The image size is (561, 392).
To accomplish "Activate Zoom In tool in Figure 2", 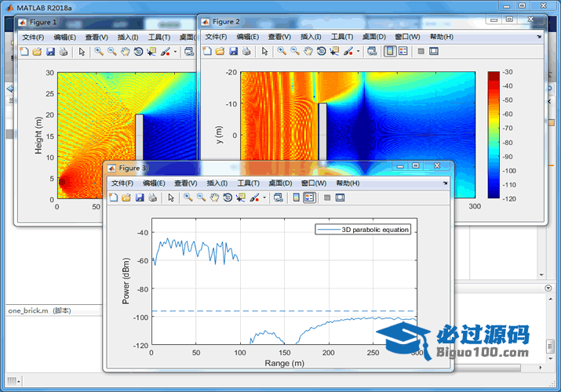I will point(282,51).
